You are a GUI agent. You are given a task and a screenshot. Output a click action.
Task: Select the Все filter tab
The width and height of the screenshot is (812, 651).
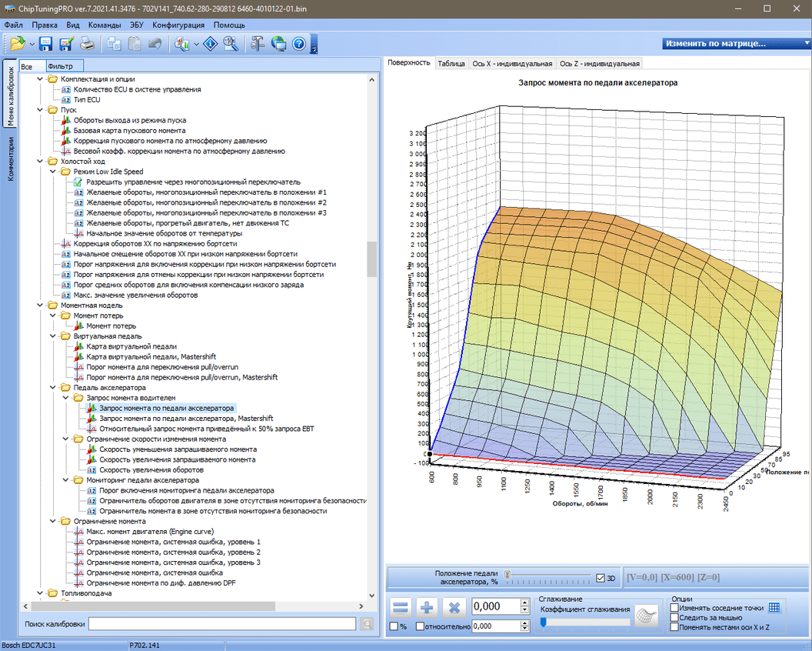32,66
